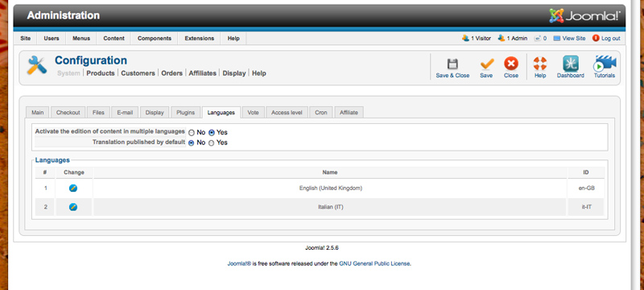Switch to the Files tab

(x=98, y=113)
